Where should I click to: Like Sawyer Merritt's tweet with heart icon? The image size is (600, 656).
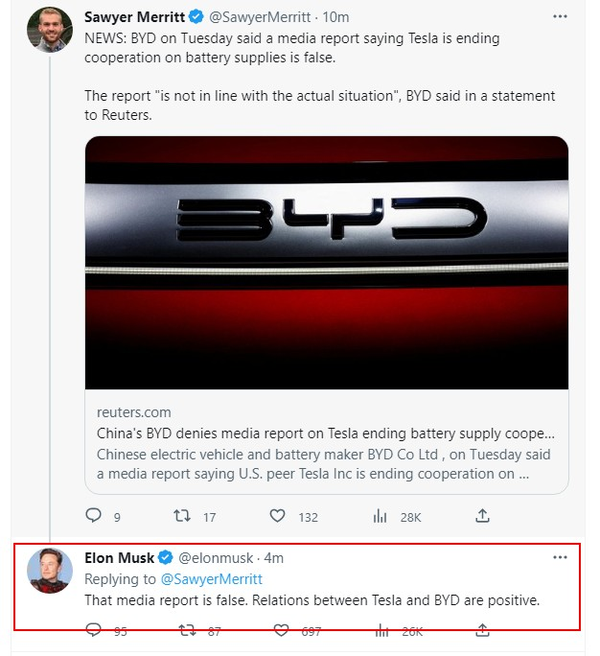pyautogui.click(x=277, y=516)
